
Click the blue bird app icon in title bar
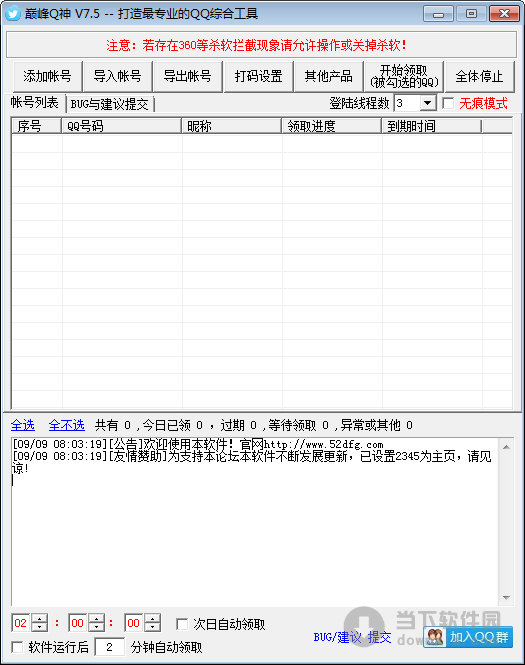(13, 14)
